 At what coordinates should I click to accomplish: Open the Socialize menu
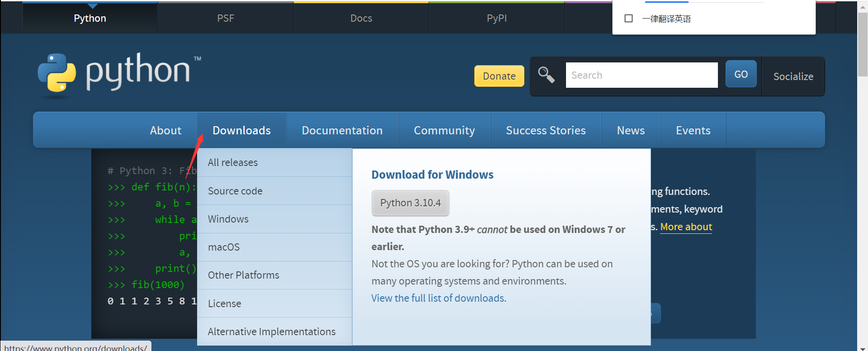click(793, 76)
